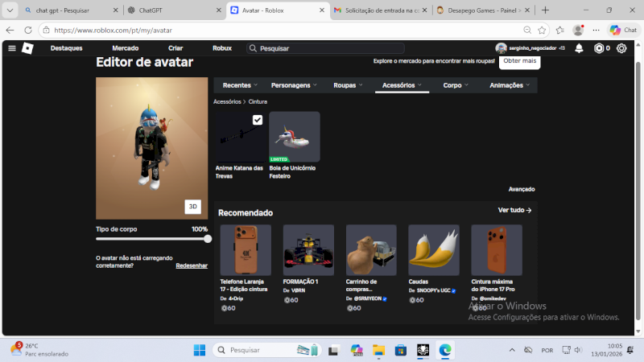Expand the Recentes dropdown
Screen dimensions: 644x362
click(x=240, y=85)
